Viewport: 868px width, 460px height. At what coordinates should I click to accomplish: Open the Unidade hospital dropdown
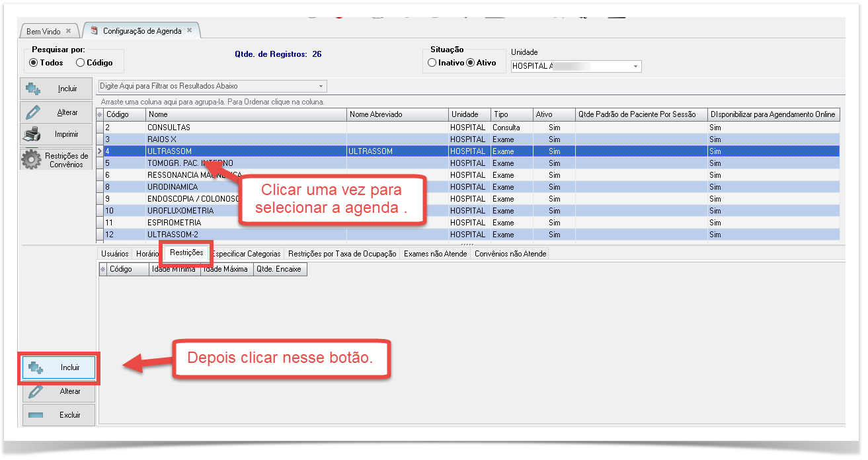[635, 66]
